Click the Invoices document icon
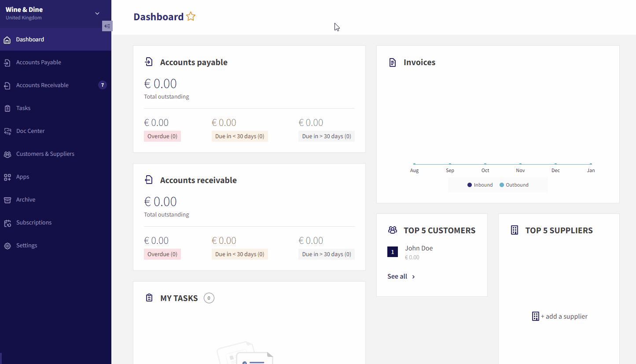The height and width of the screenshot is (364, 636). click(393, 63)
